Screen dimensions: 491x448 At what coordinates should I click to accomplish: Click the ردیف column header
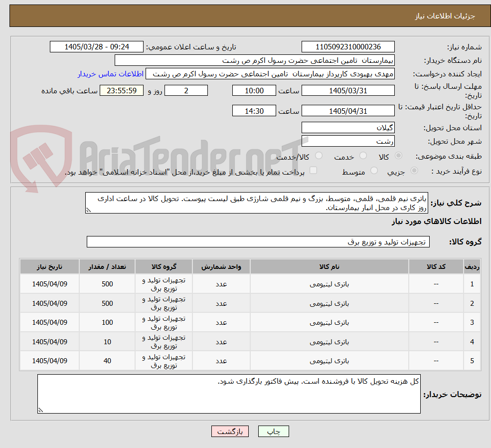(x=472, y=267)
